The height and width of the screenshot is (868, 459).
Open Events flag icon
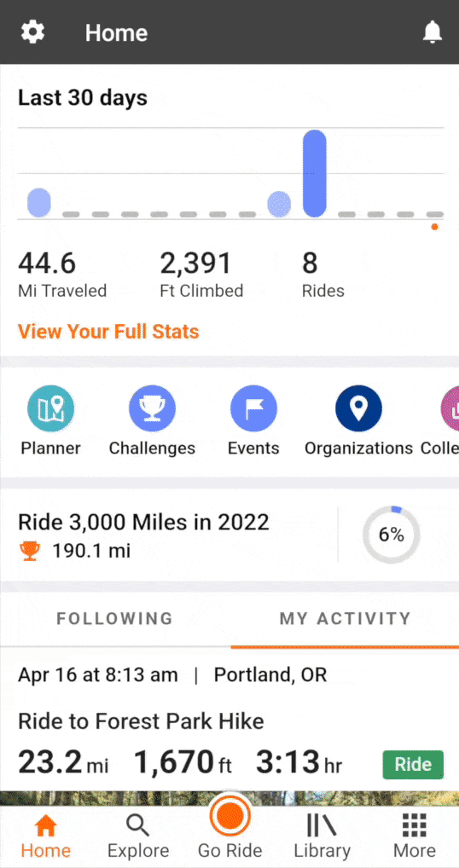coord(253,408)
